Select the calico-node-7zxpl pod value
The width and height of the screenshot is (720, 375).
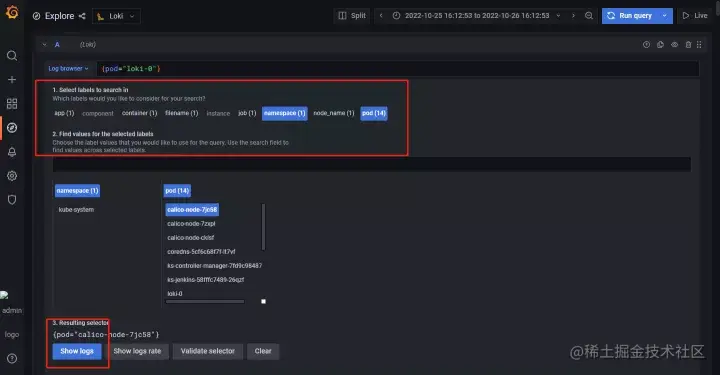click(191, 224)
